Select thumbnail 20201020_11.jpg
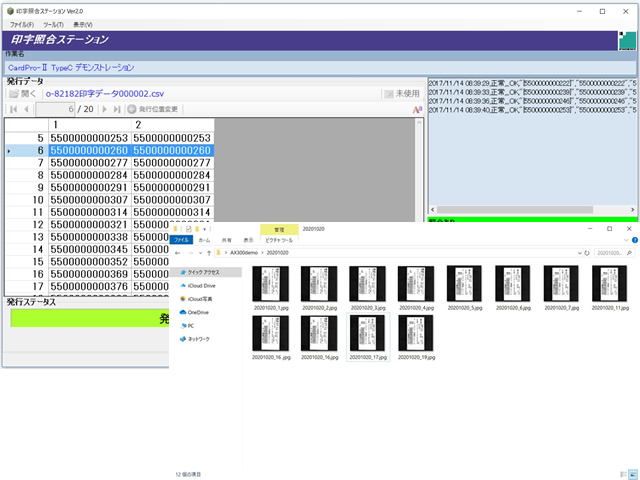640x480 pixels. [x=610, y=288]
